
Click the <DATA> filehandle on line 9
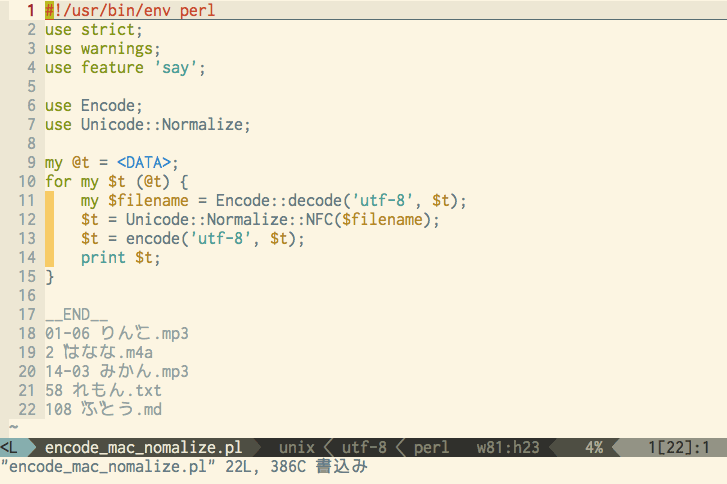pos(144,163)
